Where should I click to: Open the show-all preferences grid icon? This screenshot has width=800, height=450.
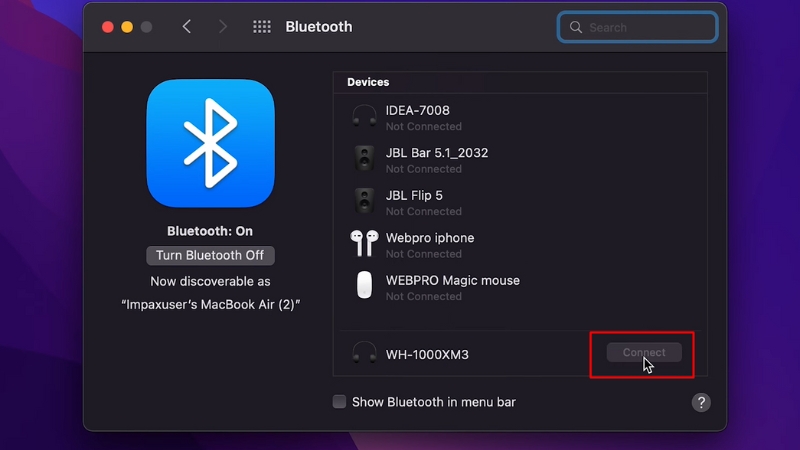pyautogui.click(x=262, y=27)
